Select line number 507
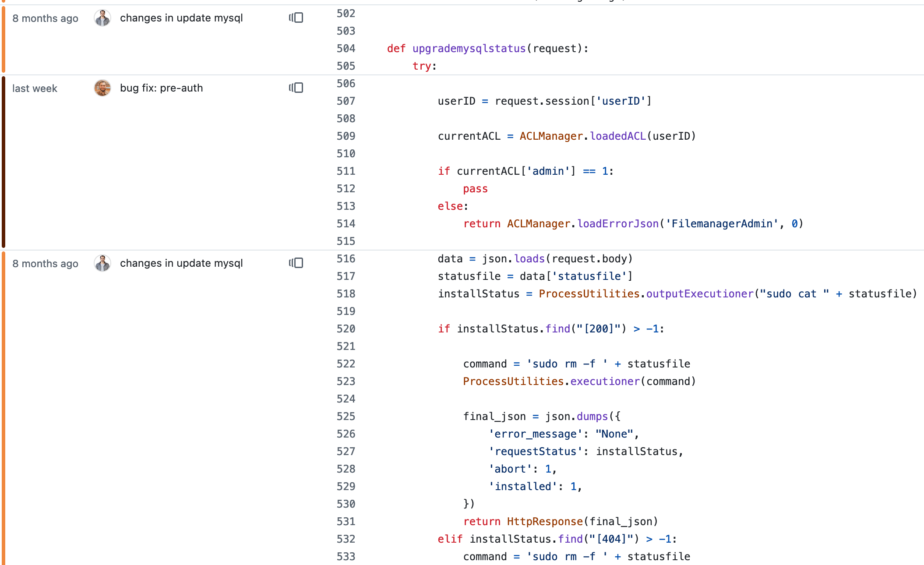Viewport: 924px width, 565px height. 346,101
